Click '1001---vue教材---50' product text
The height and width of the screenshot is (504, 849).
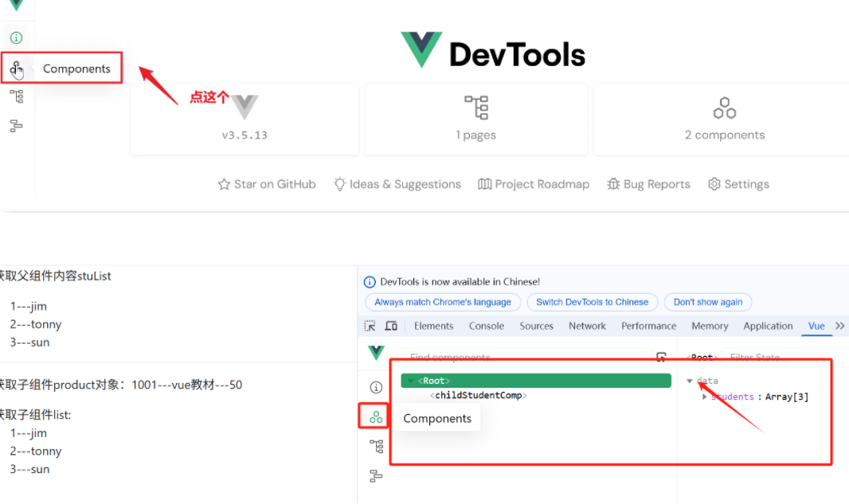click(x=187, y=385)
